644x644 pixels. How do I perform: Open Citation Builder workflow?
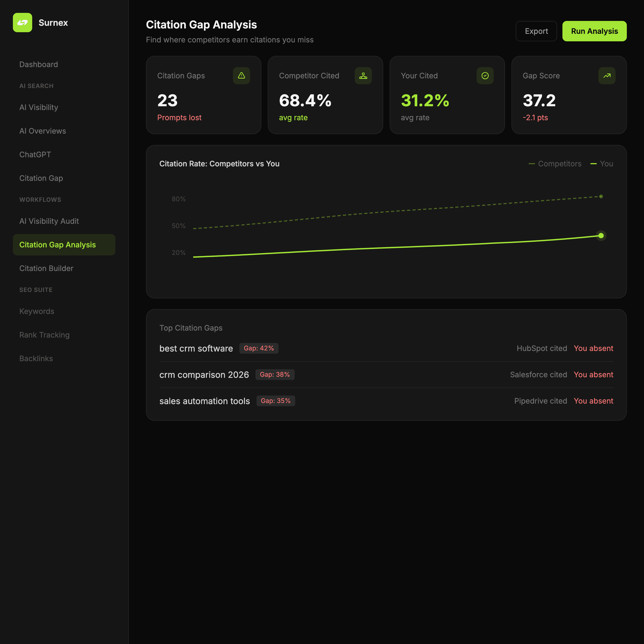[46, 268]
